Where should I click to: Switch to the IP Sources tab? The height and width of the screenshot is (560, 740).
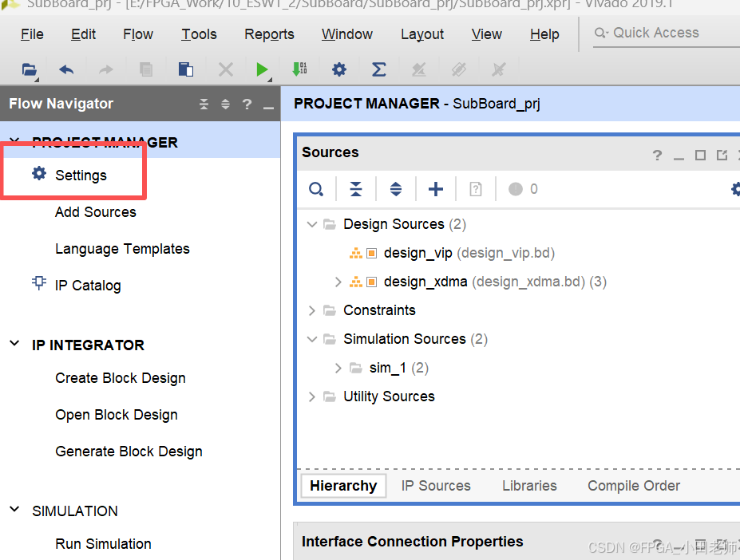coord(436,486)
